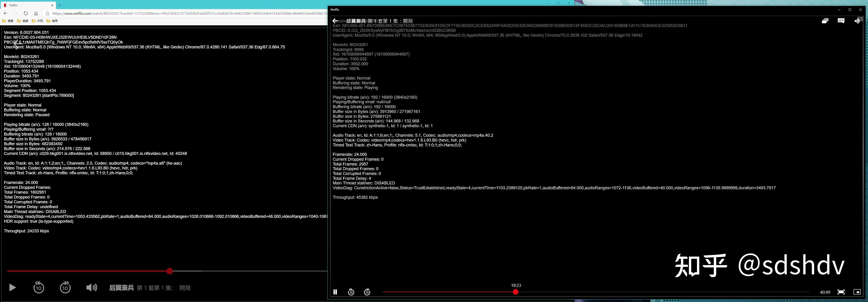
Task: Click the browser Home icon
Action: (36, 13)
